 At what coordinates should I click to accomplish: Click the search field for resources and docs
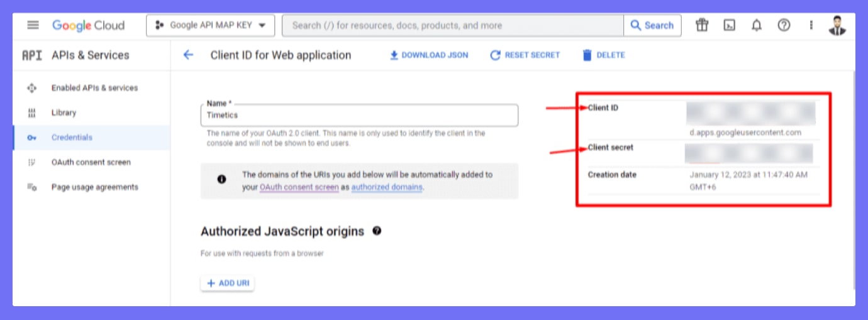pos(453,25)
